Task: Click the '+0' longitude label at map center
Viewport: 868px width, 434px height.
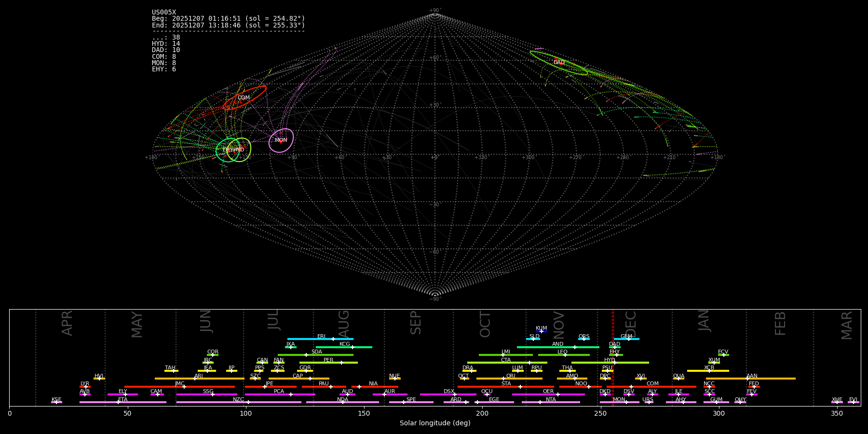Action: [434, 158]
